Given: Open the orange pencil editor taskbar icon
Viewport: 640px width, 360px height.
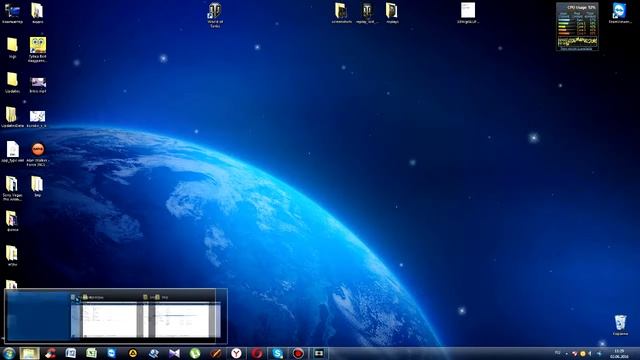Looking at the screenshot, I should pos(216,353).
